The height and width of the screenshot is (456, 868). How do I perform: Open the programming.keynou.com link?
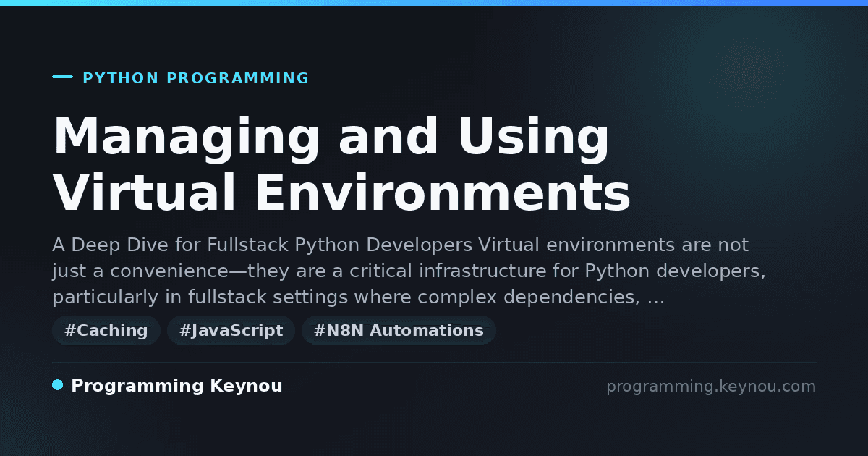711,387
